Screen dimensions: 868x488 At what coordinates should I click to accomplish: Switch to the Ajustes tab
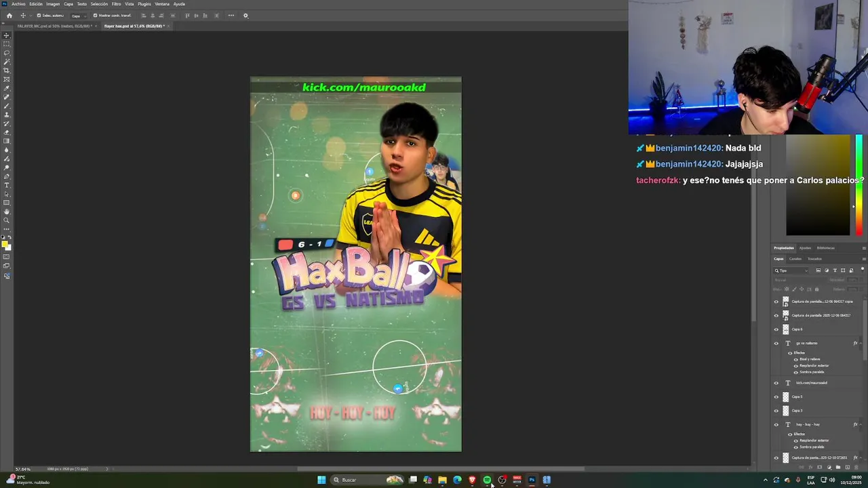coord(805,248)
